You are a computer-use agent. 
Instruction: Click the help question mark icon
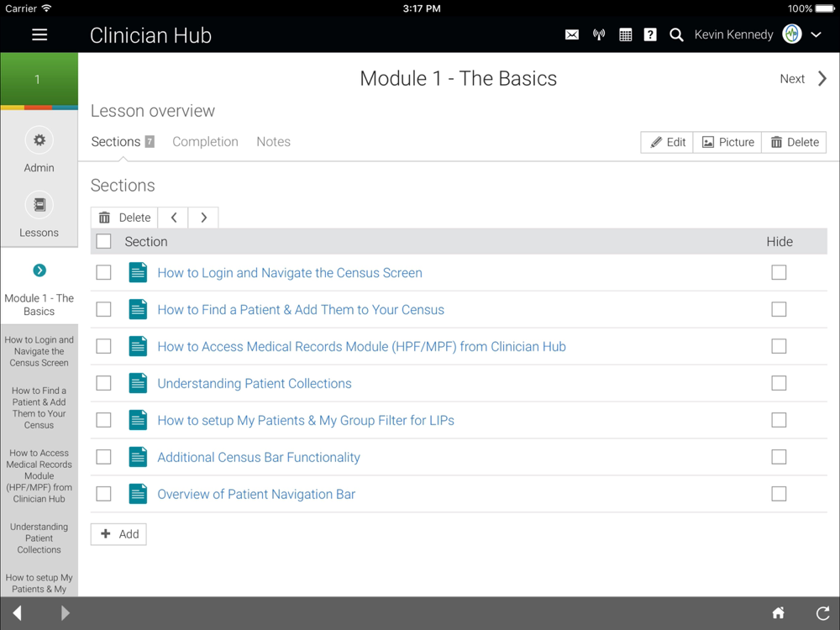(650, 35)
